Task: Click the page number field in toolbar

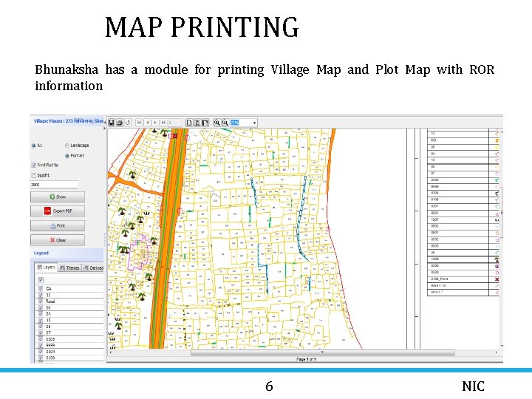Action: pos(175,123)
